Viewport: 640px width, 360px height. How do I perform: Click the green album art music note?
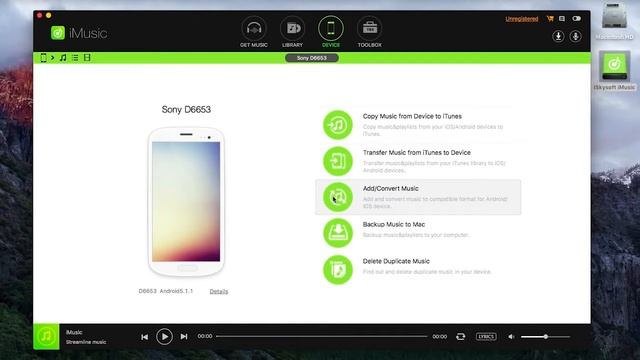46,336
